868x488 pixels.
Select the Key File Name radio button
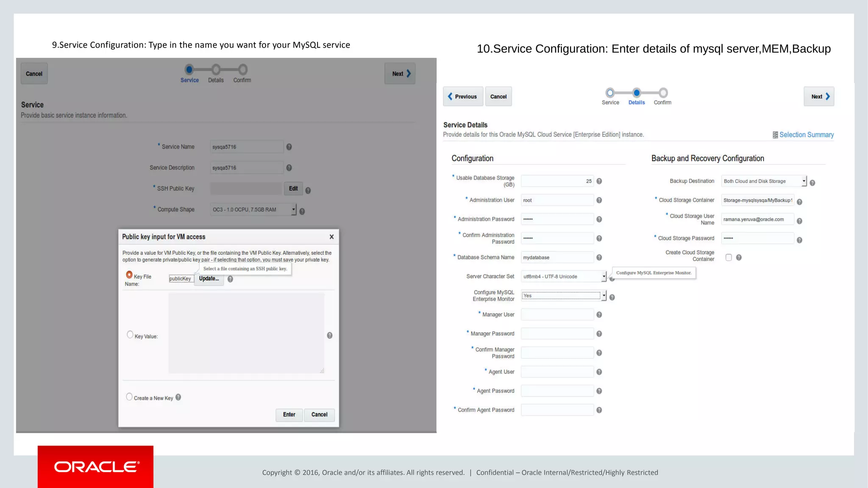click(129, 274)
